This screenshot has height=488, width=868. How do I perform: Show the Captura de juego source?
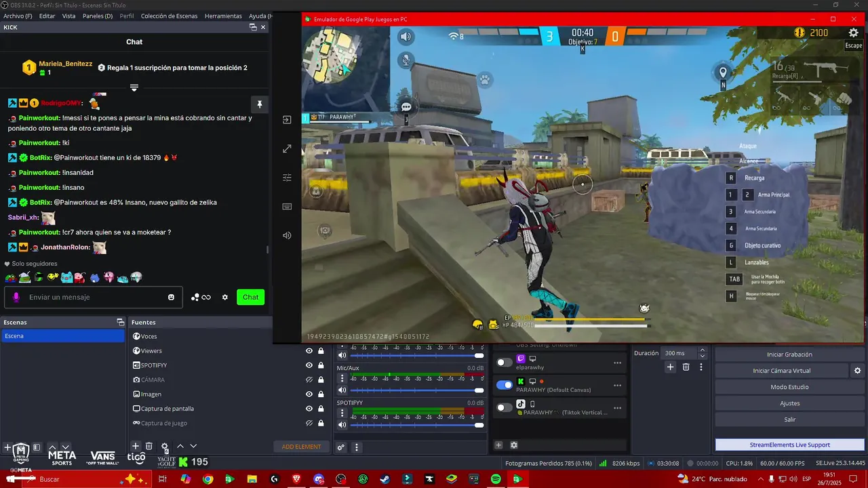coord(309,423)
